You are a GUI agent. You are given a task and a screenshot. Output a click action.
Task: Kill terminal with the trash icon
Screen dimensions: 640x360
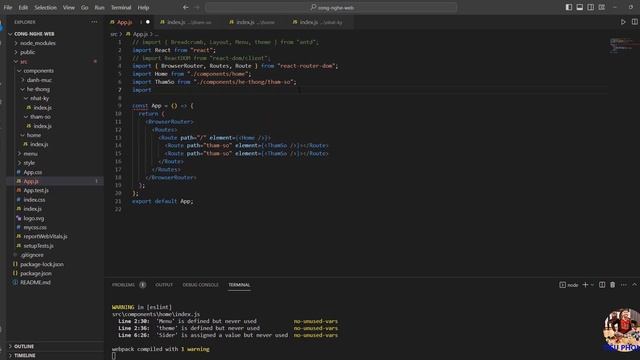pyautogui.click(x=613, y=285)
